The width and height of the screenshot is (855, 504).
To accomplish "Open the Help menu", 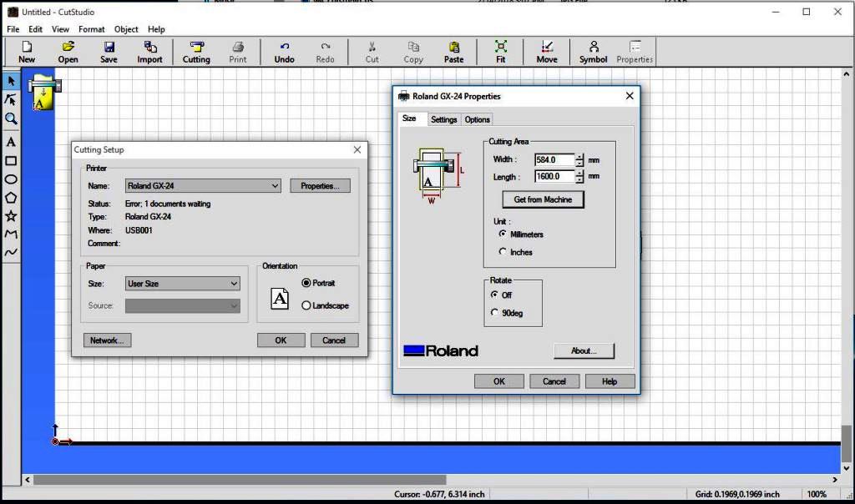I will point(156,29).
